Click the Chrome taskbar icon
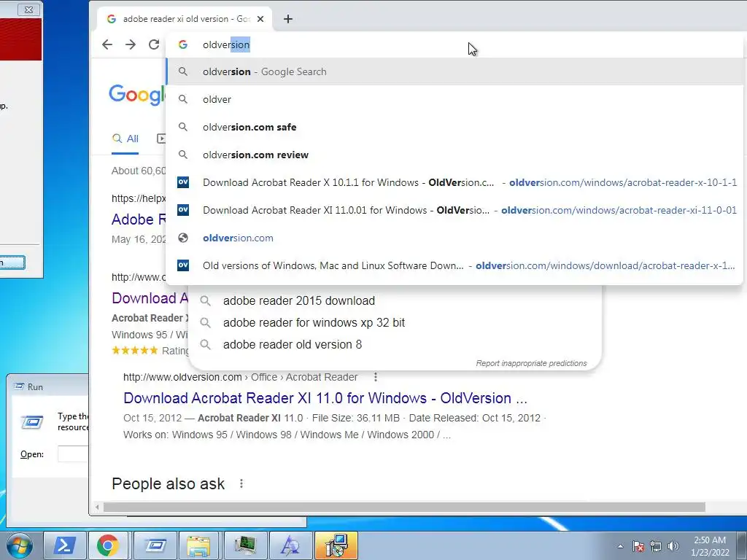Viewport: 747px width, 560px height. coord(108,545)
